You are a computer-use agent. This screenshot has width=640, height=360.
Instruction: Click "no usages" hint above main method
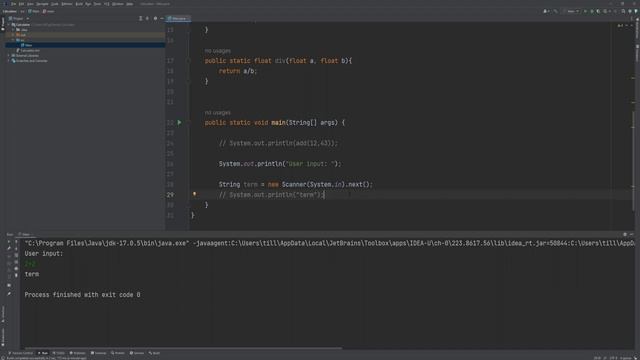coord(218,113)
